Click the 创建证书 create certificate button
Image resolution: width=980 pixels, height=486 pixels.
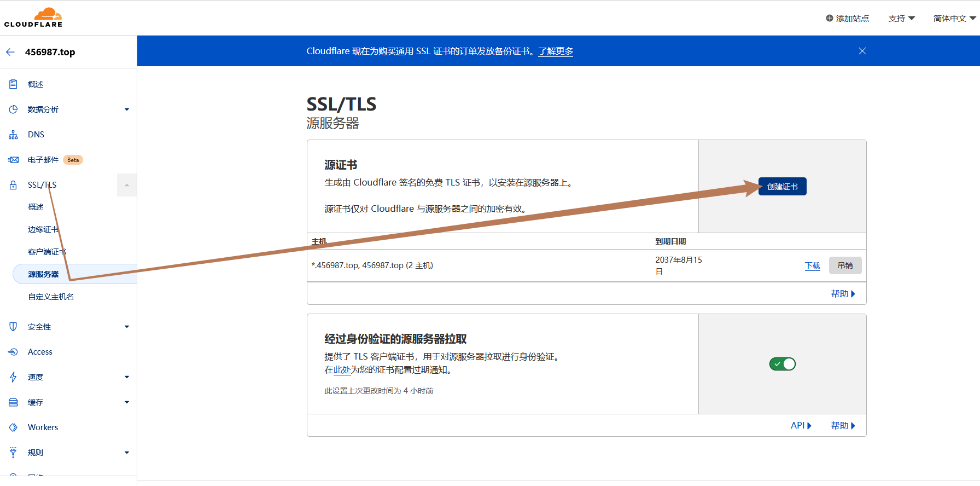782,187
